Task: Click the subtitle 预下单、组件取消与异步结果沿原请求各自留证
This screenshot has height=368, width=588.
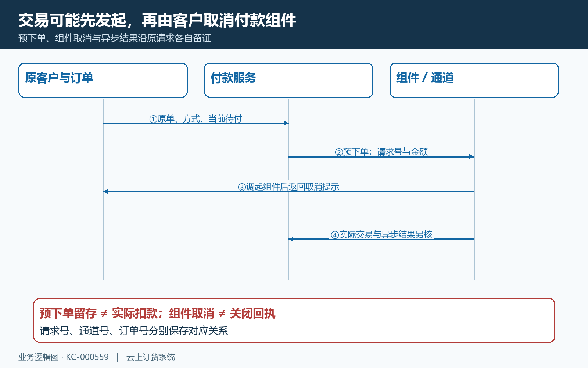Action: click(x=115, y=38)
